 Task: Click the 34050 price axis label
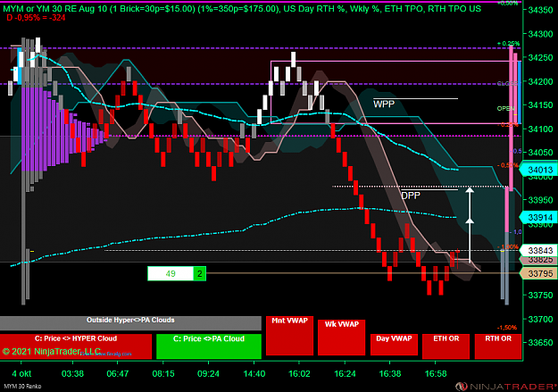[540, 153]
